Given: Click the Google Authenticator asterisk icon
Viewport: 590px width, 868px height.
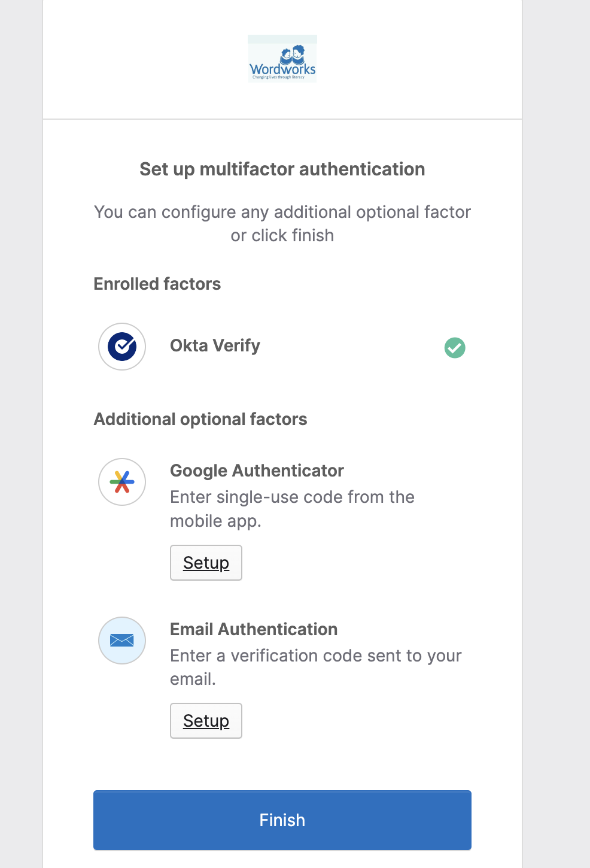Looking at the screenshot, I should (x=122, y=482).
